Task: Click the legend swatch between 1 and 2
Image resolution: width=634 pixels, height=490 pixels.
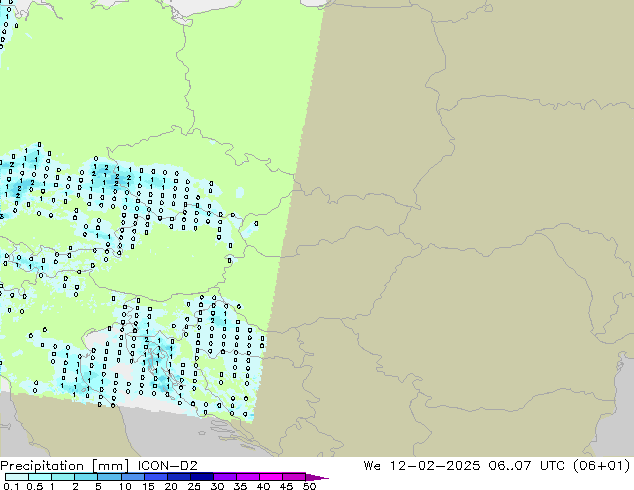Action: [63, 477]
